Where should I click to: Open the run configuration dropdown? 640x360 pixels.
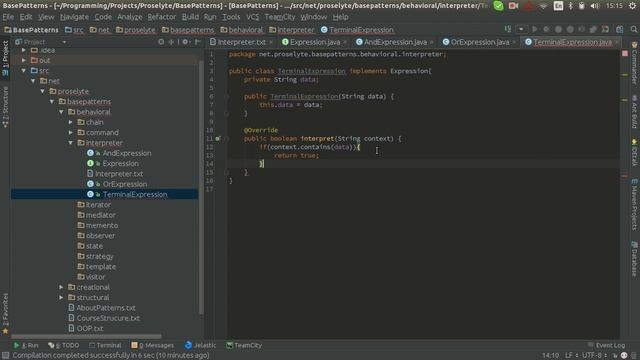click(521, 29)
